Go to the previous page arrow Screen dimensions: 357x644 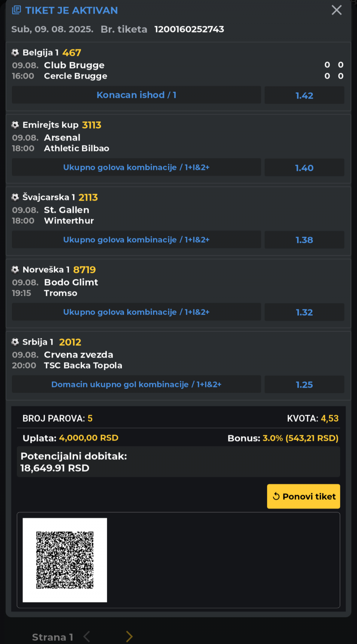point(87,637)
